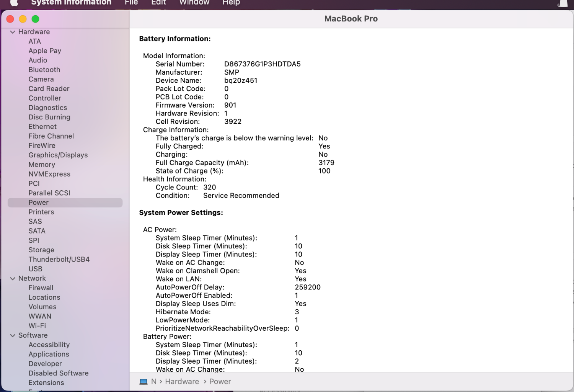Viewport: 574px width, 392px height.
Task: Click the green zoom window button
Action: pos(36,19)
